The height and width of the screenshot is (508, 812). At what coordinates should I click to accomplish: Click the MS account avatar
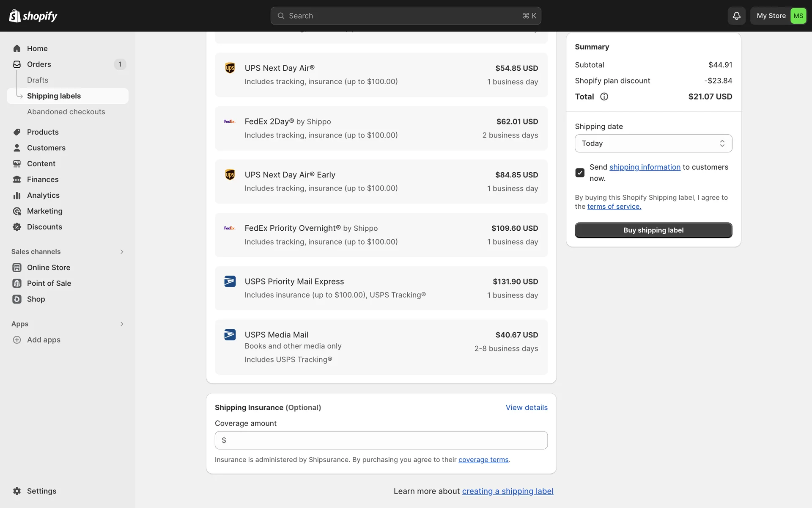click(798, 16)
